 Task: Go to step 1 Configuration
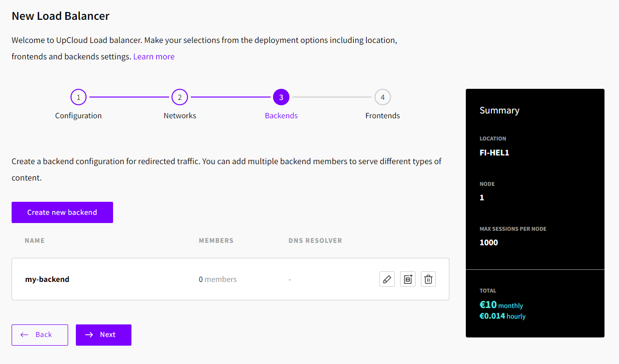coord(78,97)
